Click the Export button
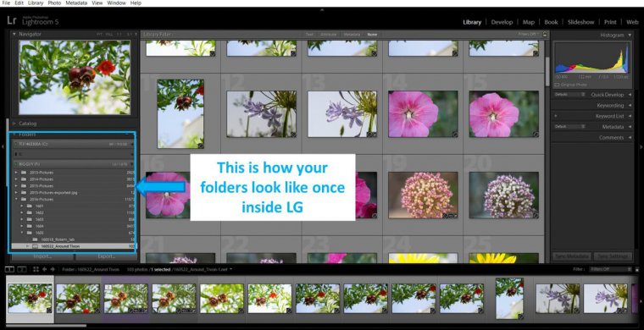The width and height of the screenshot is (644, 330). point(107,256)
